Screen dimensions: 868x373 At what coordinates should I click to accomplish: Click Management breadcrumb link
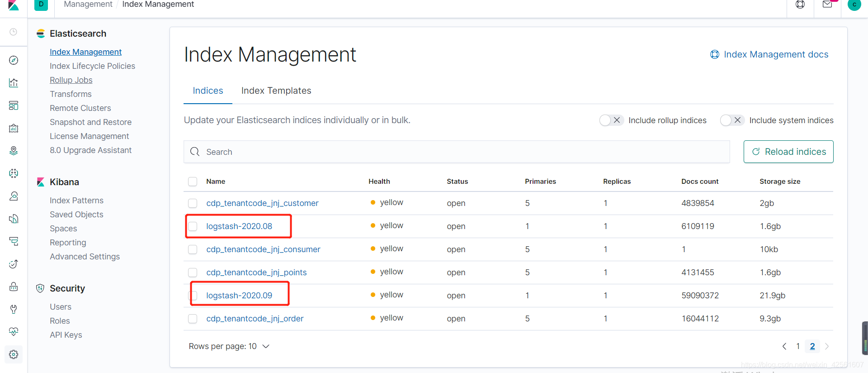coord(88,5)
